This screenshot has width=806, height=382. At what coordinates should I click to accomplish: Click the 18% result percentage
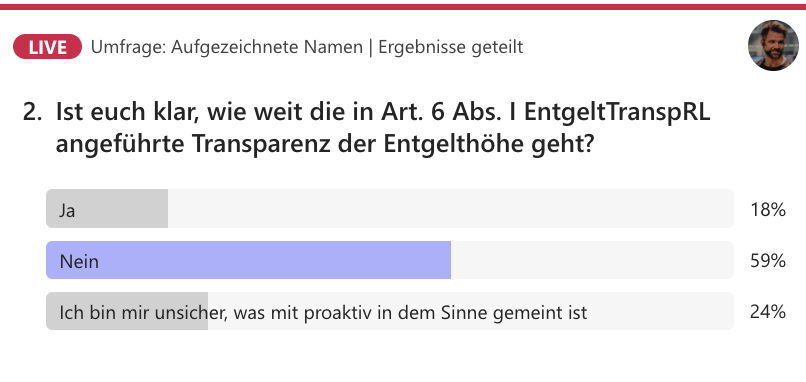[767, 210]
